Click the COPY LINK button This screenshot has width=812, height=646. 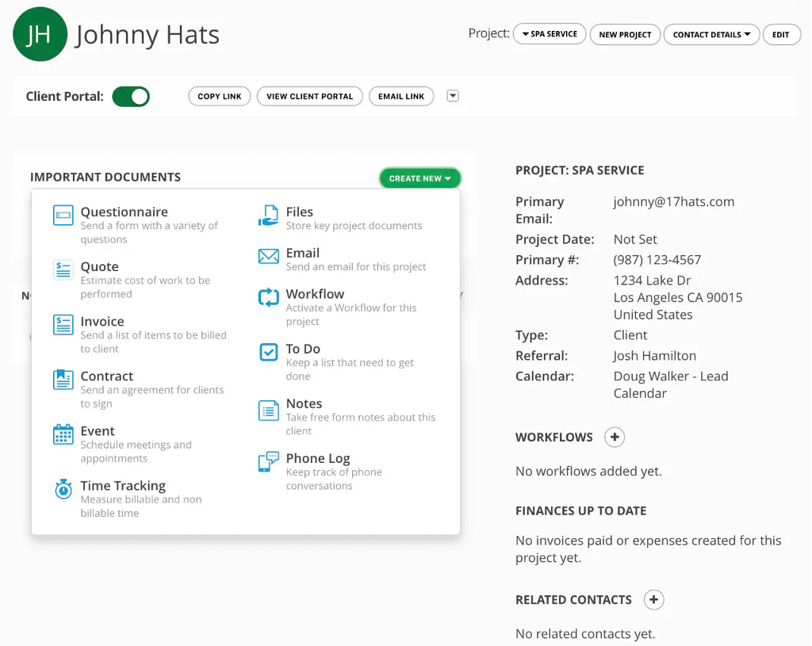click(x=220, y=96)
